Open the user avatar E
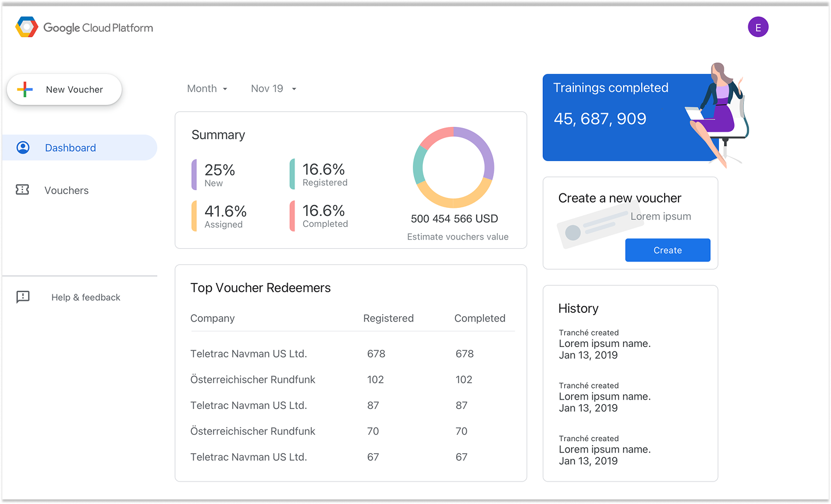 (758, 27)
